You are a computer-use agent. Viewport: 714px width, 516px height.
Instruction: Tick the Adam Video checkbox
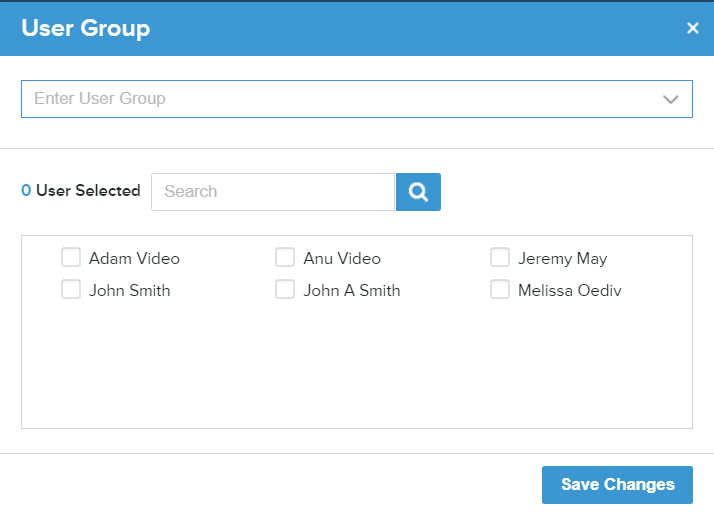(71, 258)
